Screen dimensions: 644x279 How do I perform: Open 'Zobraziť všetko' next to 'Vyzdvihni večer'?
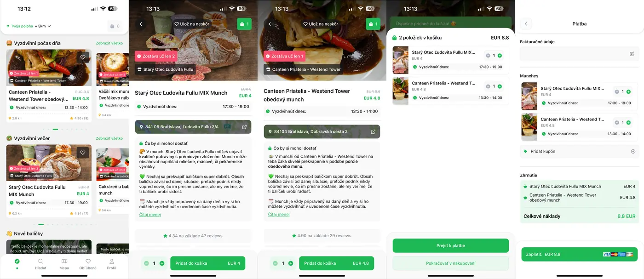click(109, 138)
